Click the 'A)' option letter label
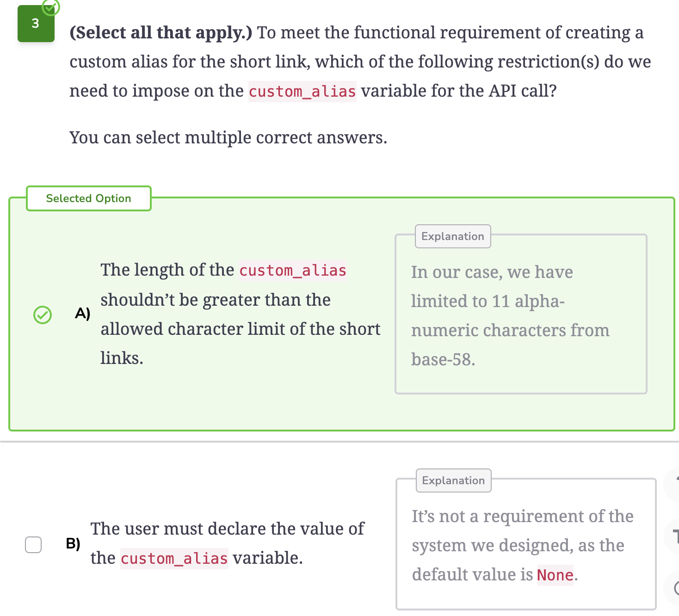 click(x=83, y=314)
